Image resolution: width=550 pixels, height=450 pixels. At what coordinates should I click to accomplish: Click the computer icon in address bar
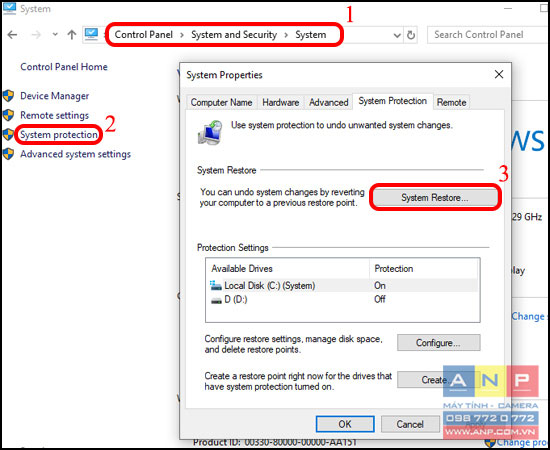tap(91, 34)
